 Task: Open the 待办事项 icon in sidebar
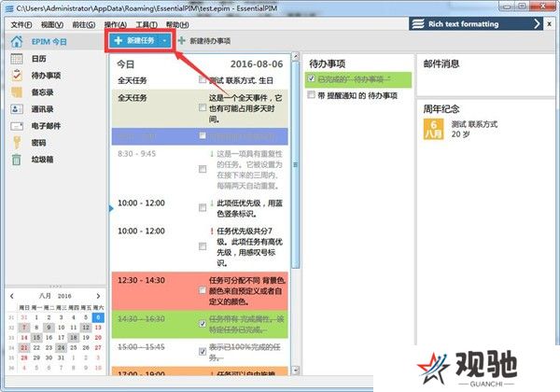[17, 76]
